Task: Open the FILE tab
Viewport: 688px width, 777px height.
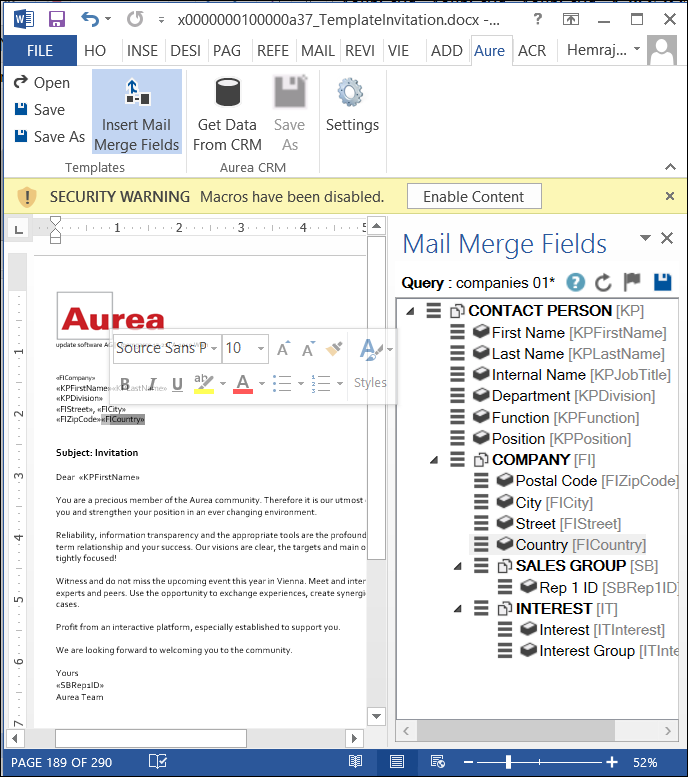Action: tap(40, 51)
